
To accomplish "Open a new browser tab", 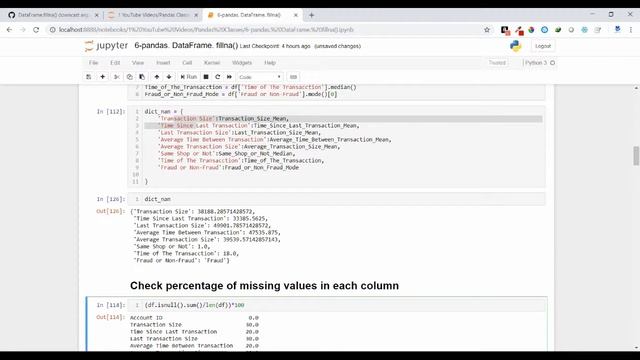I will (311, 15).
